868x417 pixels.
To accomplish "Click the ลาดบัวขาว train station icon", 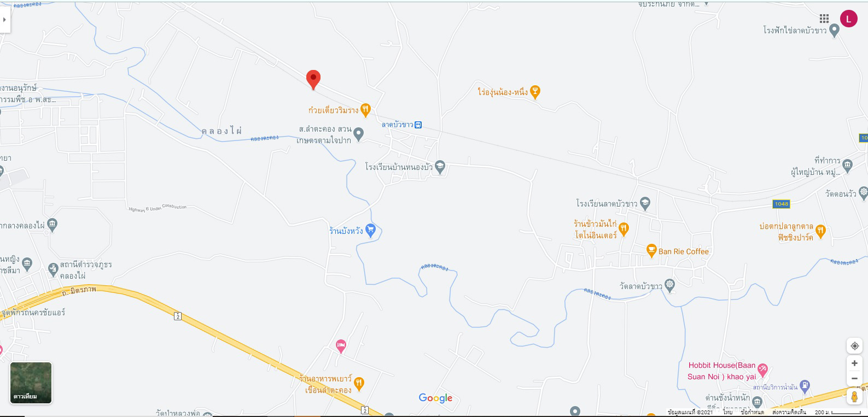I will (418, 125).
